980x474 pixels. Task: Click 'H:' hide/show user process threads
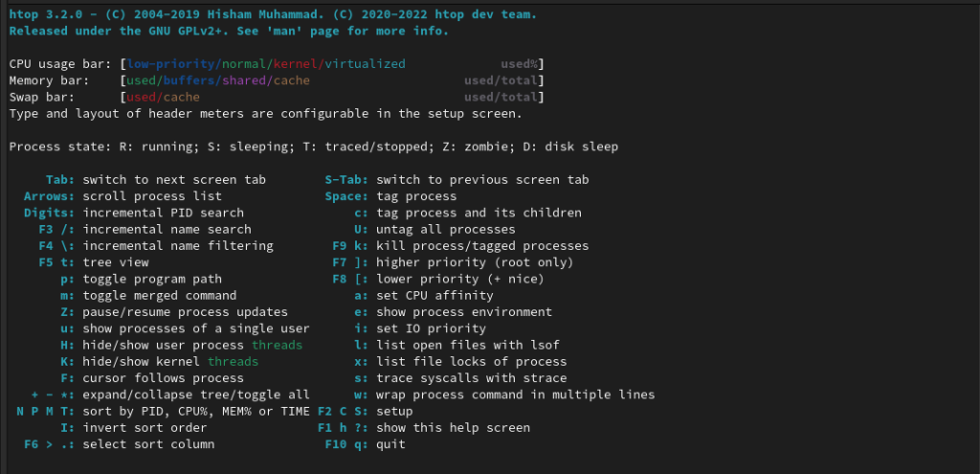pyautogui.click(x=181, y=345)
